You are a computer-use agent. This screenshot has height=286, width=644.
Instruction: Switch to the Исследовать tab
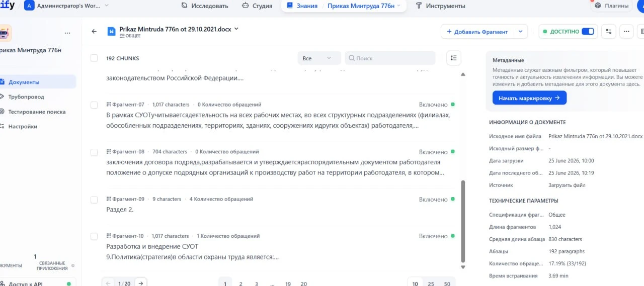pos(204,6)
